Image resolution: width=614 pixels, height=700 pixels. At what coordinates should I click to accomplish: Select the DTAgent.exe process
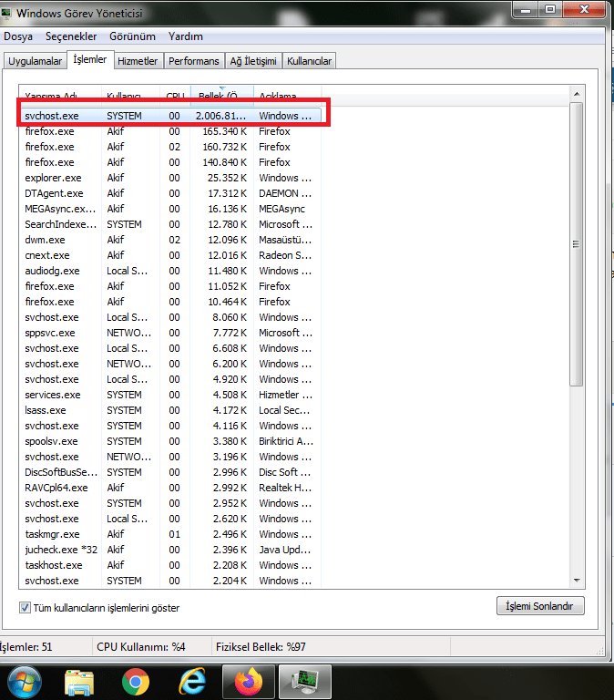click(170, 193)
